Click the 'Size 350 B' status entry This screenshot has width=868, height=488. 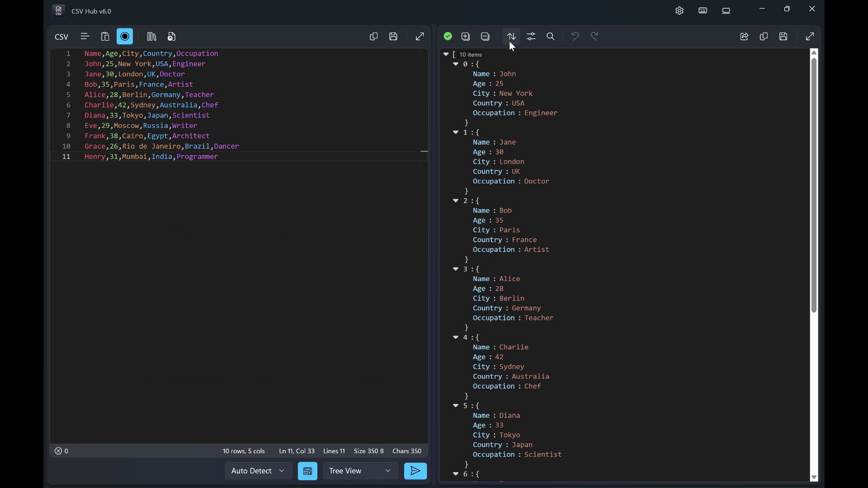tap(369, 451)
